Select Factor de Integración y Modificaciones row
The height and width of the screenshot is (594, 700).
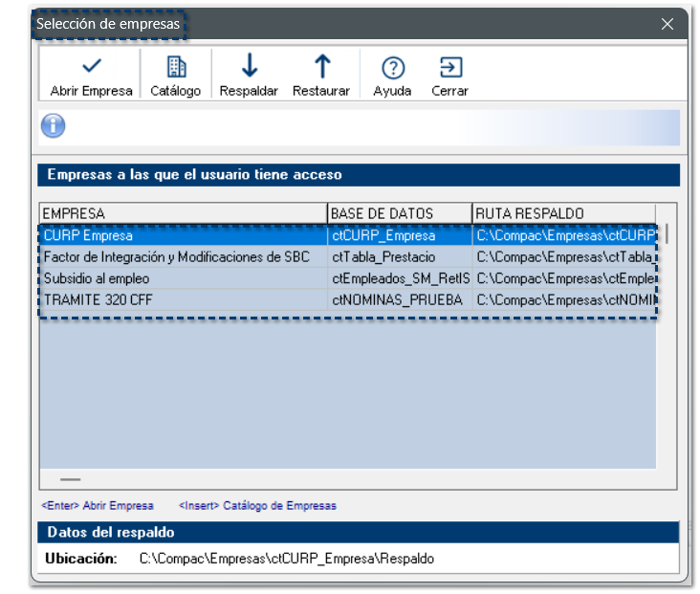182,257
